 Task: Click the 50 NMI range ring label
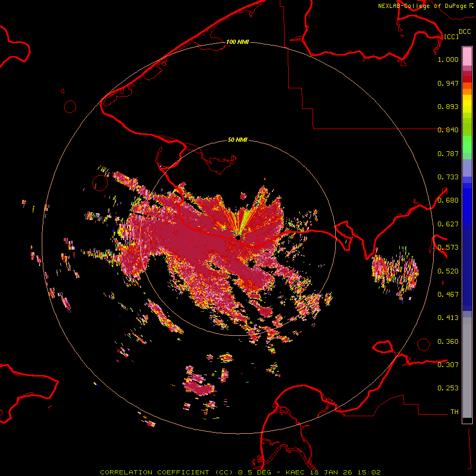237,140
